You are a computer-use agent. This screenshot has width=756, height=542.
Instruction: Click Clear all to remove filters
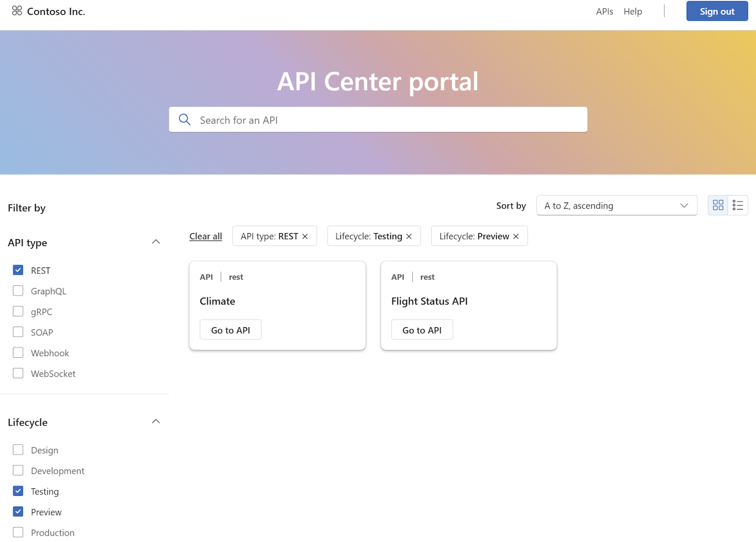tap(206, 236)
